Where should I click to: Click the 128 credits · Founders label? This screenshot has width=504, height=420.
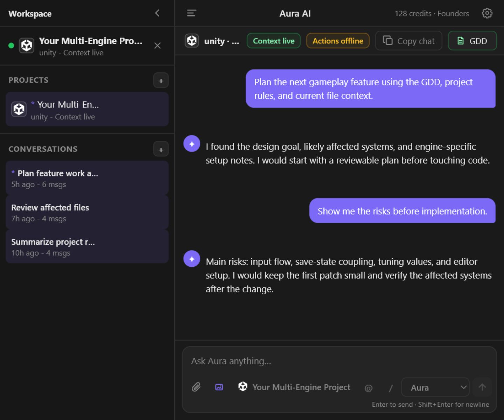coord(432,14)
